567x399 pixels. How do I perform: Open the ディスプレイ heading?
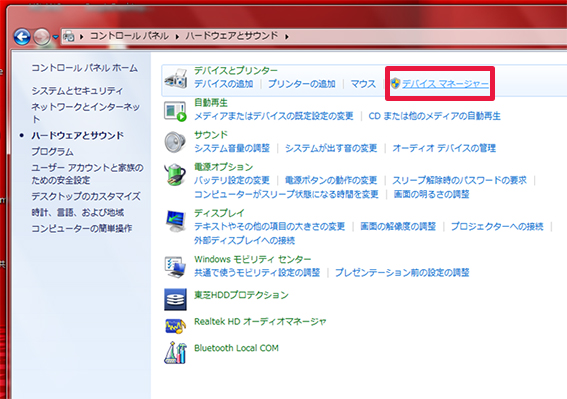(219, 213)
